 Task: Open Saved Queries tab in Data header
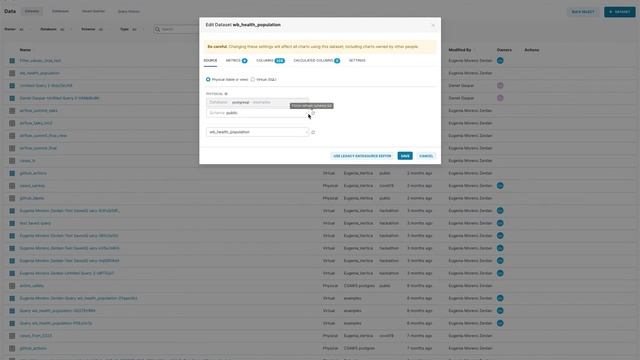coord(93,11)
